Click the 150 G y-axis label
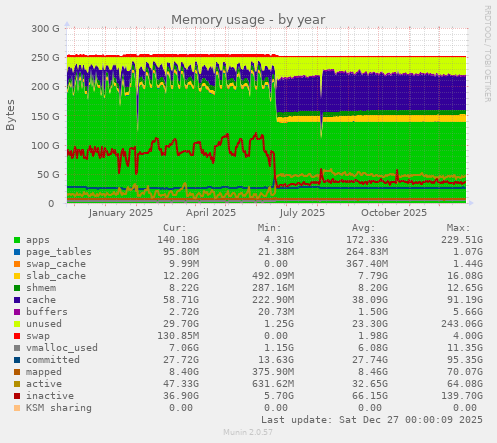Viewport: 497px width, 443px height. pos(45,117)
